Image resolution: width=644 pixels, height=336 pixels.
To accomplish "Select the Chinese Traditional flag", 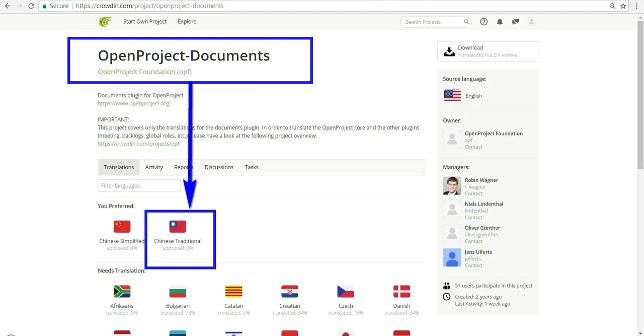I will click(178, 227).
